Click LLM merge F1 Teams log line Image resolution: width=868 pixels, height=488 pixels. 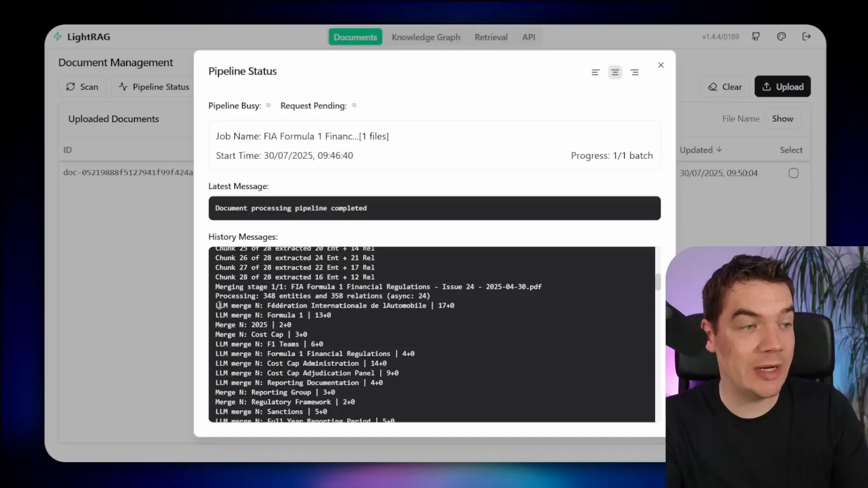[269, 344]
